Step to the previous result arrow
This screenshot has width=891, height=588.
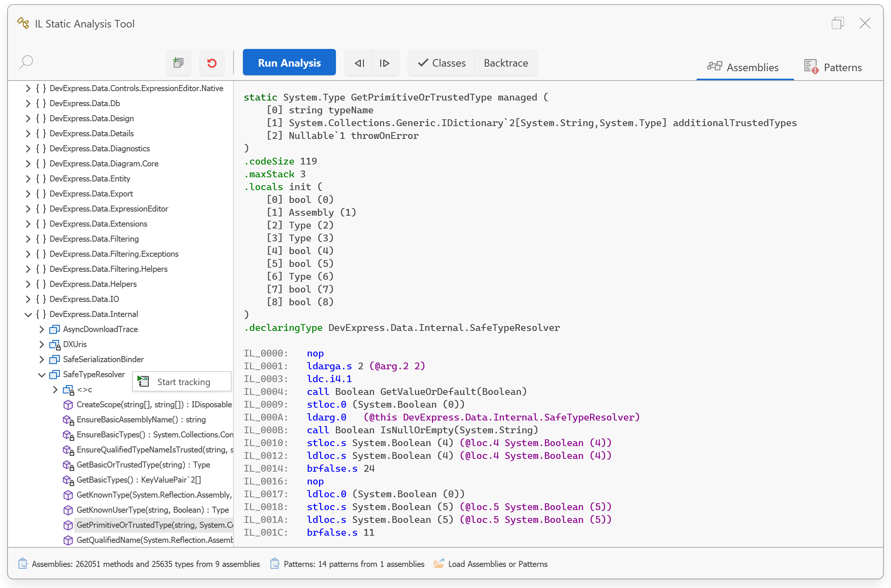click(x=359, y=63)
